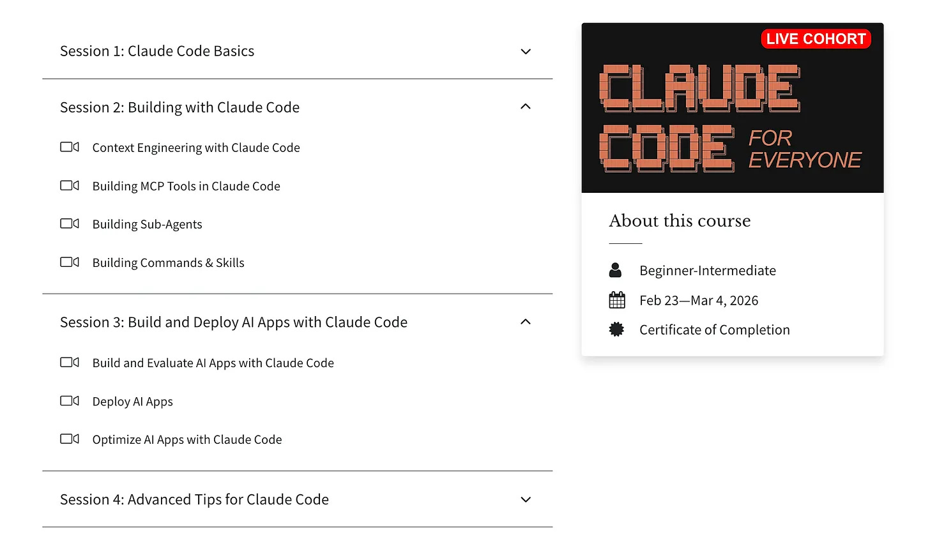
Task: Open the Deploy AI Apps lesson
Action: coord(132,401)
